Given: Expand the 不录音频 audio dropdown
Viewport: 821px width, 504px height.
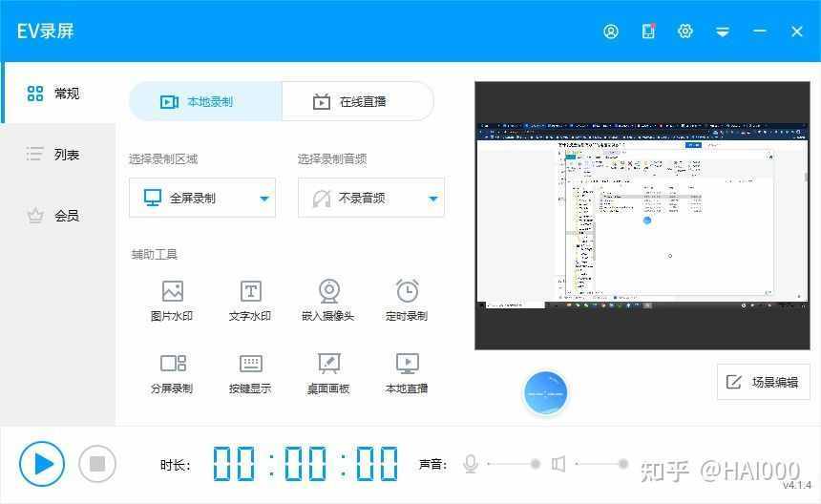Looking at the screenshot, I should [370, 198].
